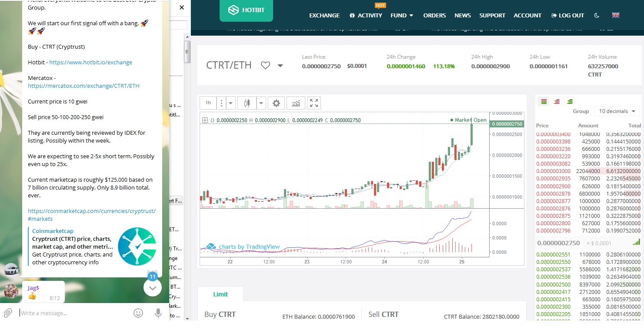Open the FUND dropdown menu
The height and width of the screenshot is (333, 644).
(x=402, y=15)
